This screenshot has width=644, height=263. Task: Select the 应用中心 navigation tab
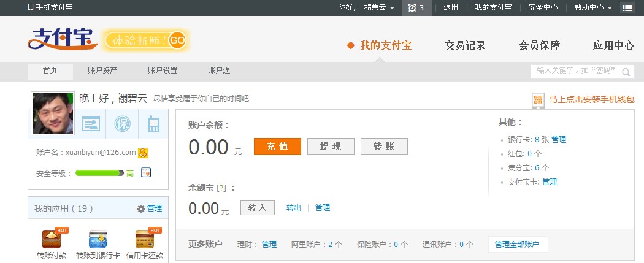click(x=613, y=45)
